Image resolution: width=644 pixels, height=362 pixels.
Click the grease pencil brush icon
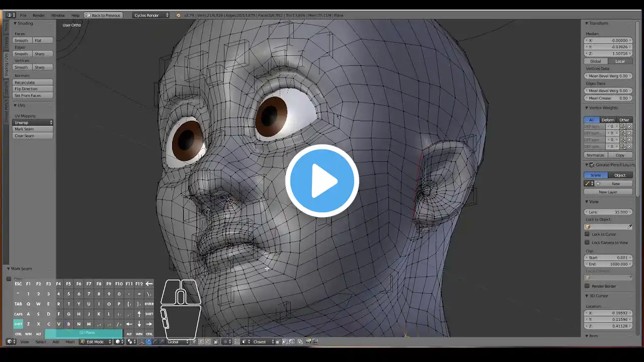click(x=588, y=184)
